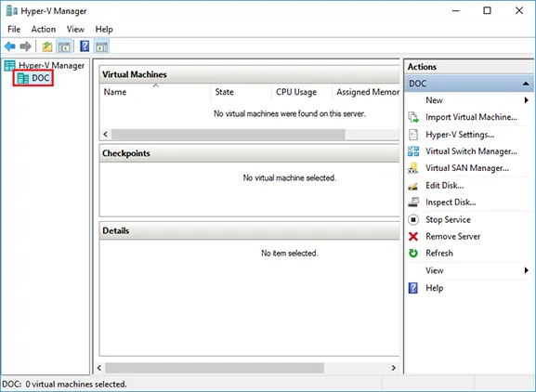The width and height of the screenshot is (536, 392).
Task: Click the Forward arrow toolbar icon
Action: pyautogui.click(x=26, y=46)
